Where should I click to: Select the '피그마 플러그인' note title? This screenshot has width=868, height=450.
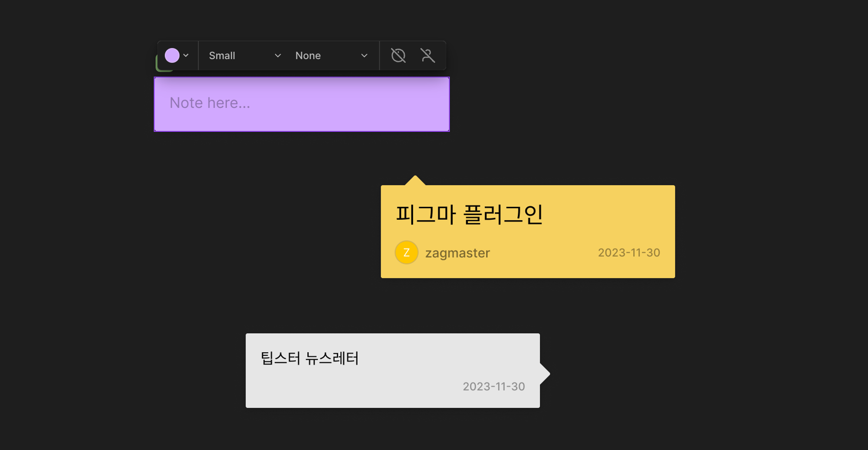pyautogui.click(x=469, y=215)
